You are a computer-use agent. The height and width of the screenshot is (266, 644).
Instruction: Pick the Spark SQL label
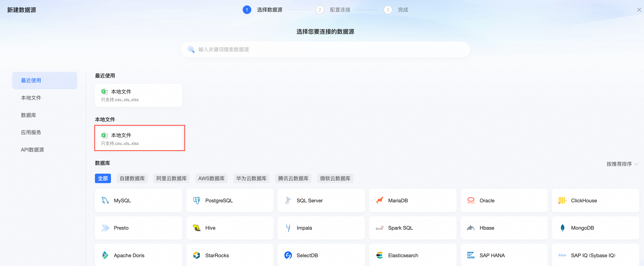[x=400, y=228]
